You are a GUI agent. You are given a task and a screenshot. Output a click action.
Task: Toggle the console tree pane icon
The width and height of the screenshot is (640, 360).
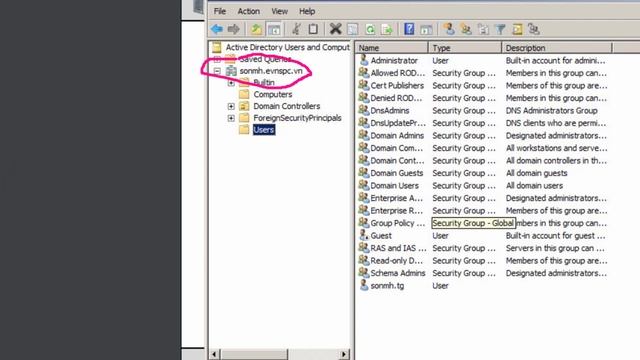pyautogui.click(x=274, y=29)
